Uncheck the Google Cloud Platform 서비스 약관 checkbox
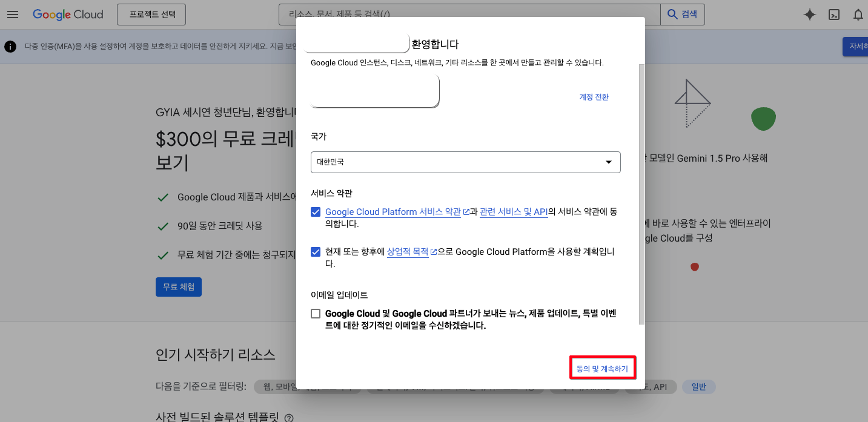Viewport: 868px width, 422px height. coord(316,212)
